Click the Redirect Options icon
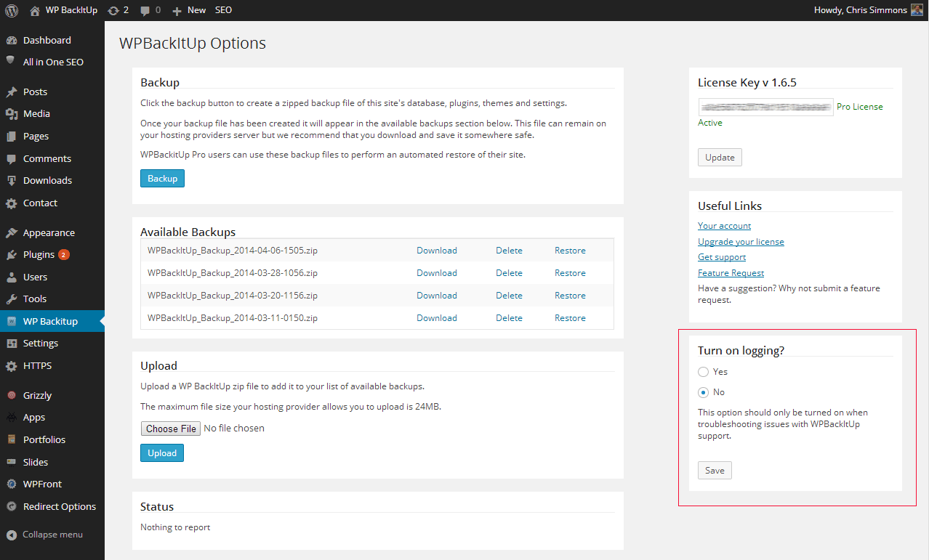929x560 pixels. [x=11, y=506]
